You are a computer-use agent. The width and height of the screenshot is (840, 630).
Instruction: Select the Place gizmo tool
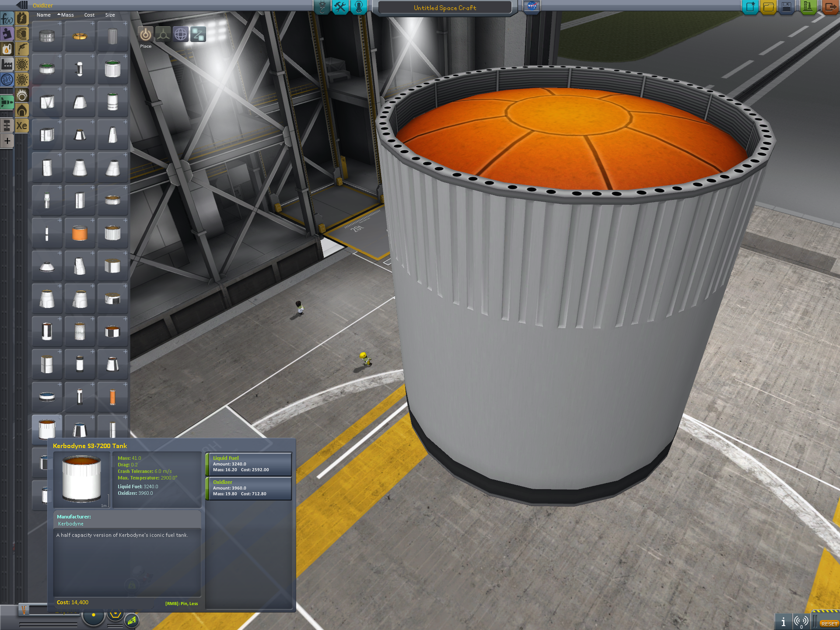tap(146, 34)
